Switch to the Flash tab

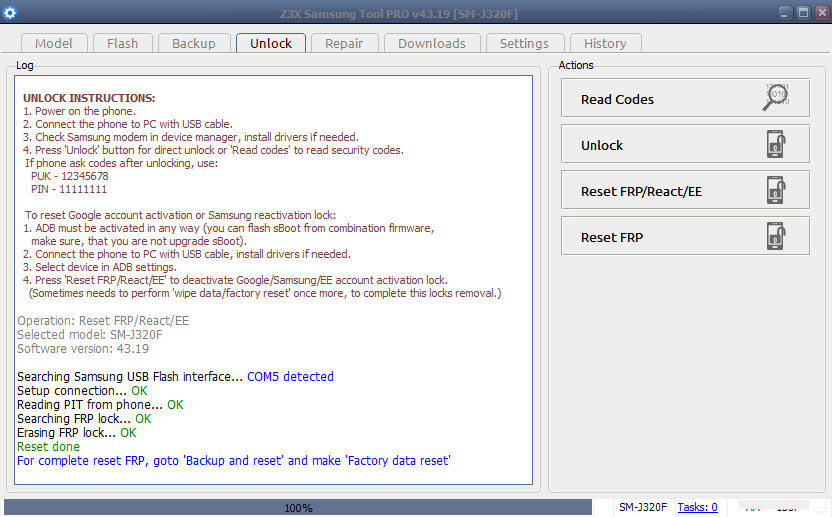coord(123,43)
